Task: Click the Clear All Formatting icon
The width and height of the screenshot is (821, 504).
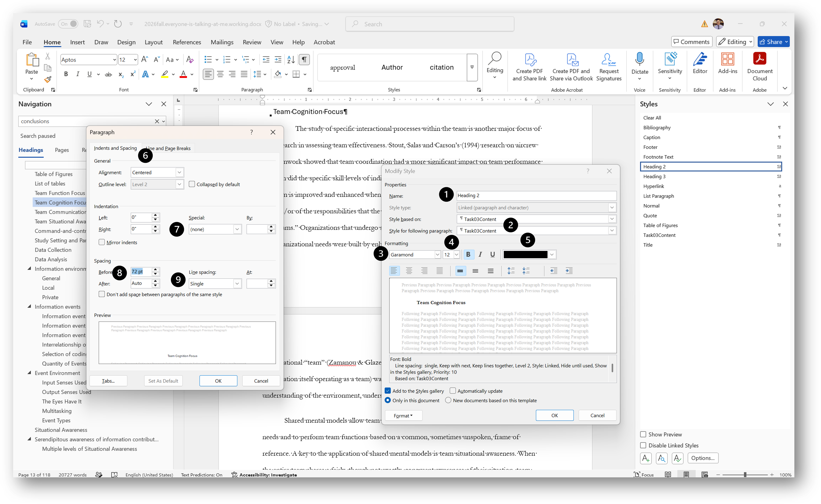Action: pos(190,60)
